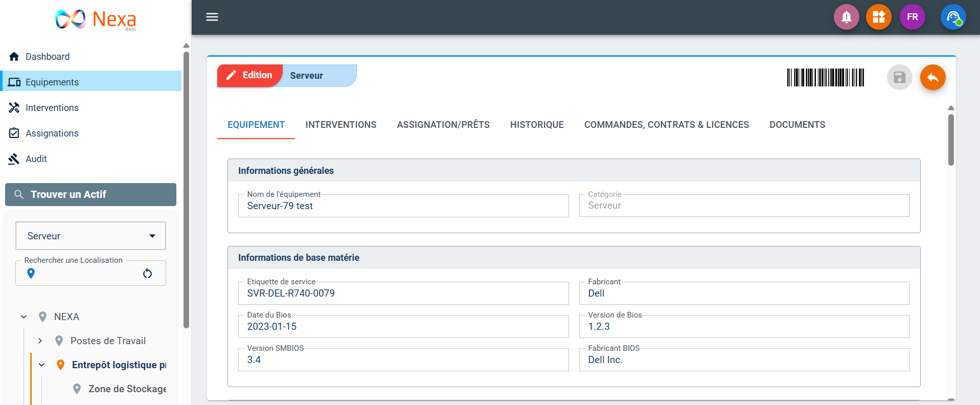The image size is (980, 405).
Task: Open Audit from the sidebar
Action: (x=36, y=159)
